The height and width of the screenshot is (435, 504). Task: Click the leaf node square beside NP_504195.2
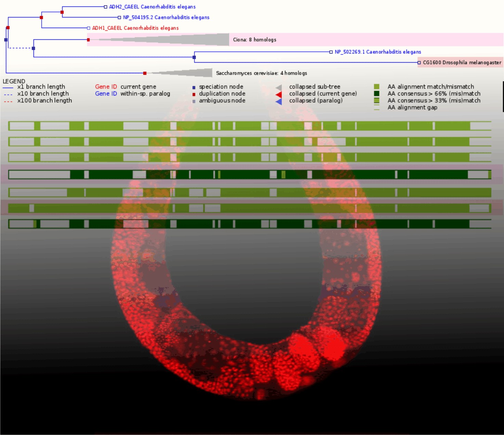pos(119,17)
